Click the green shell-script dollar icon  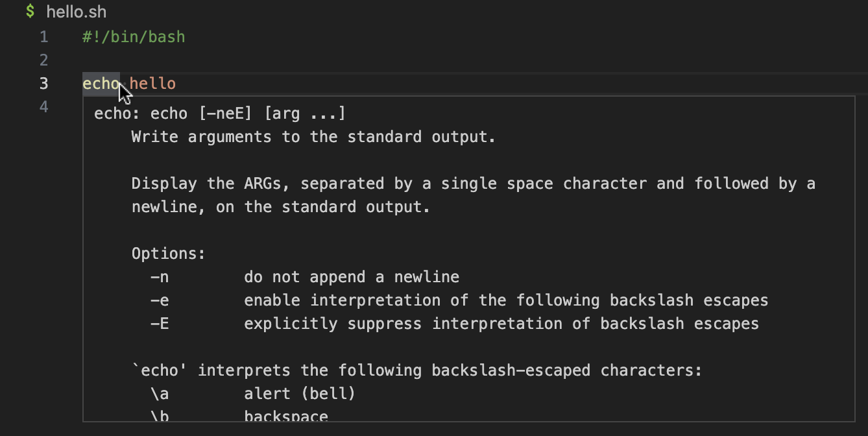[x=30, y=11]
